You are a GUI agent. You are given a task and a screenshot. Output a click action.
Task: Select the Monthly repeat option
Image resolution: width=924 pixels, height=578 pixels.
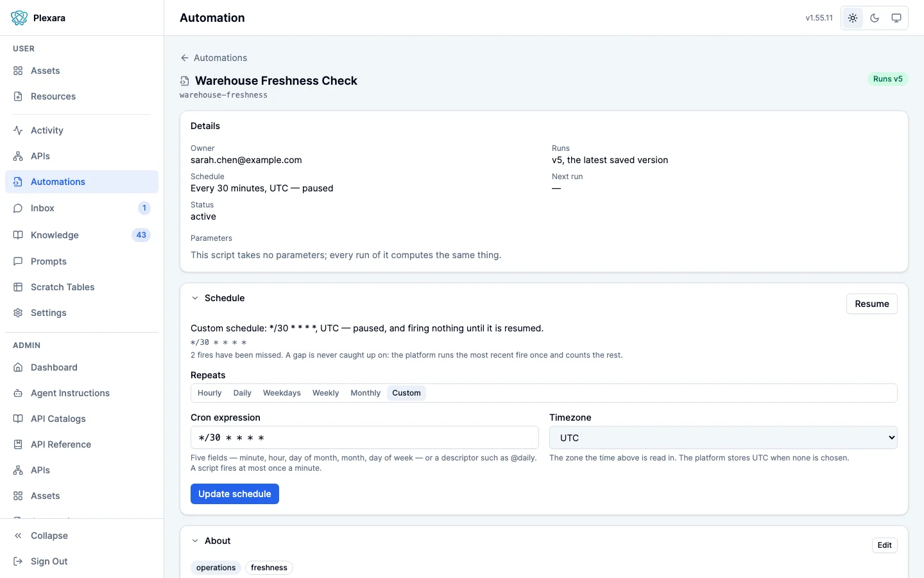click(x=366, y=393)
